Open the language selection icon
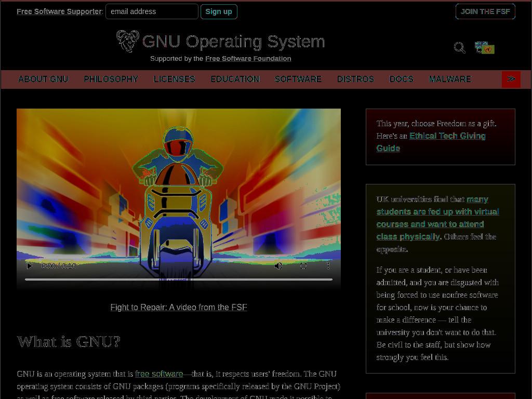This screenshot has width=532, height=399. coord(484,48)
